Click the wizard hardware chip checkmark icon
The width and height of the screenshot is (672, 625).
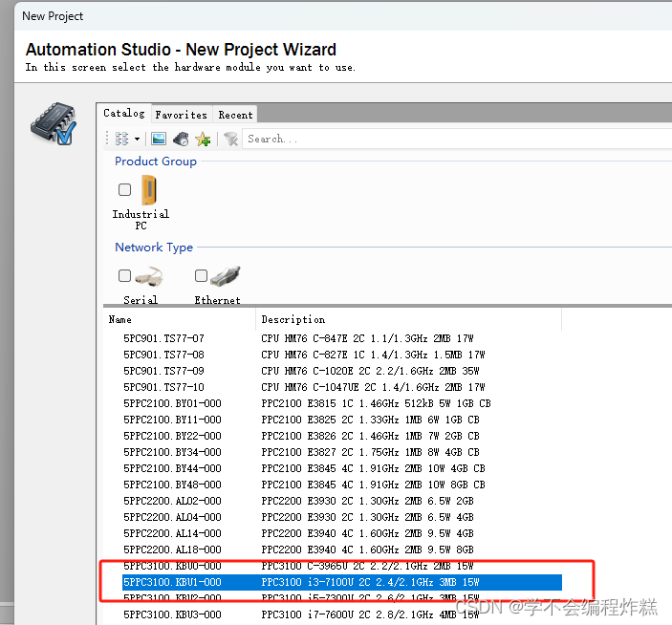(x=54, y=124)
